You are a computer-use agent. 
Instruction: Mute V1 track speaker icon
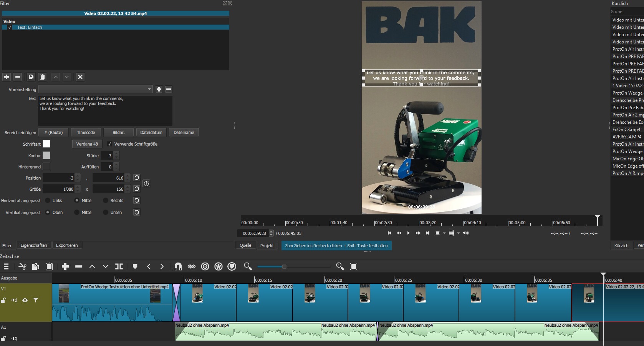point(14,300)
